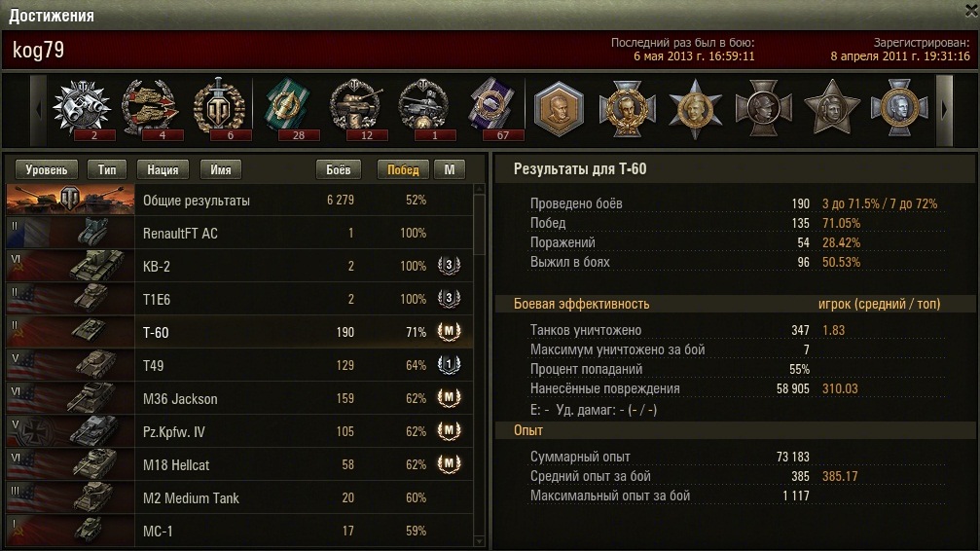Open the green ribbon medal with count 28

click(286, 108)
